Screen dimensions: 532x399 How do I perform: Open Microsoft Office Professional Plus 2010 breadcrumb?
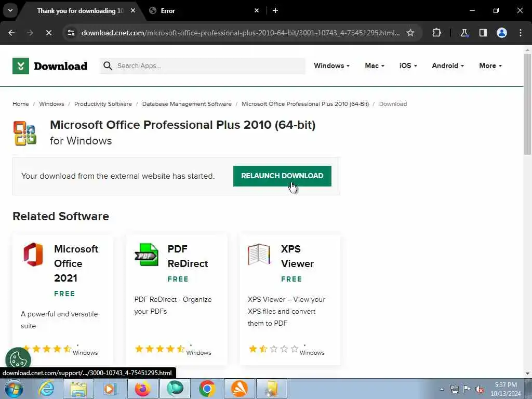click(305, 104)
